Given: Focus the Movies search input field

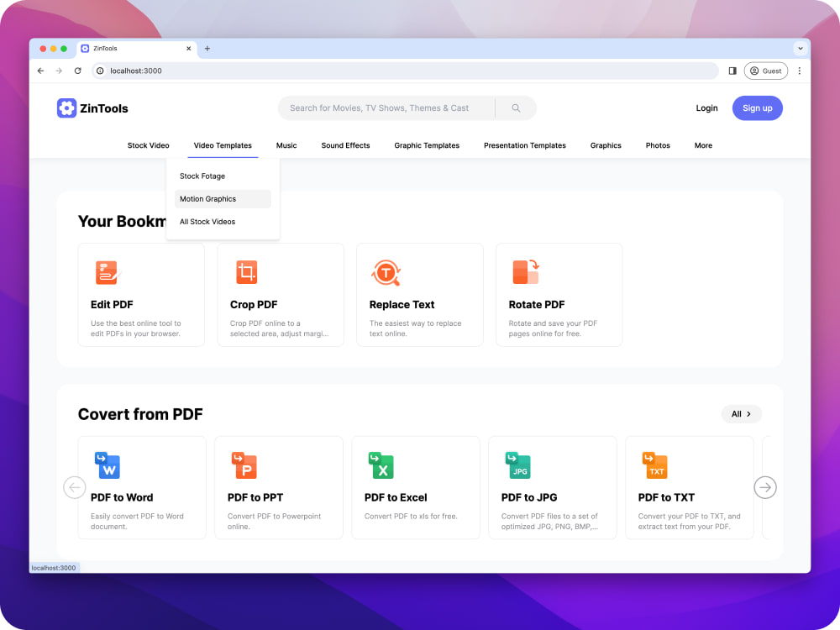Looking at the screenshot, I should tap(386, 108).
